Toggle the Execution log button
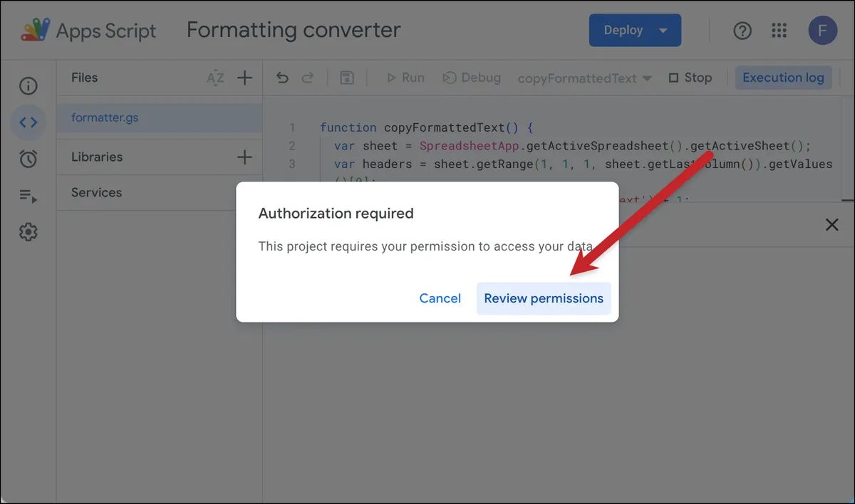 pos(783,78)
